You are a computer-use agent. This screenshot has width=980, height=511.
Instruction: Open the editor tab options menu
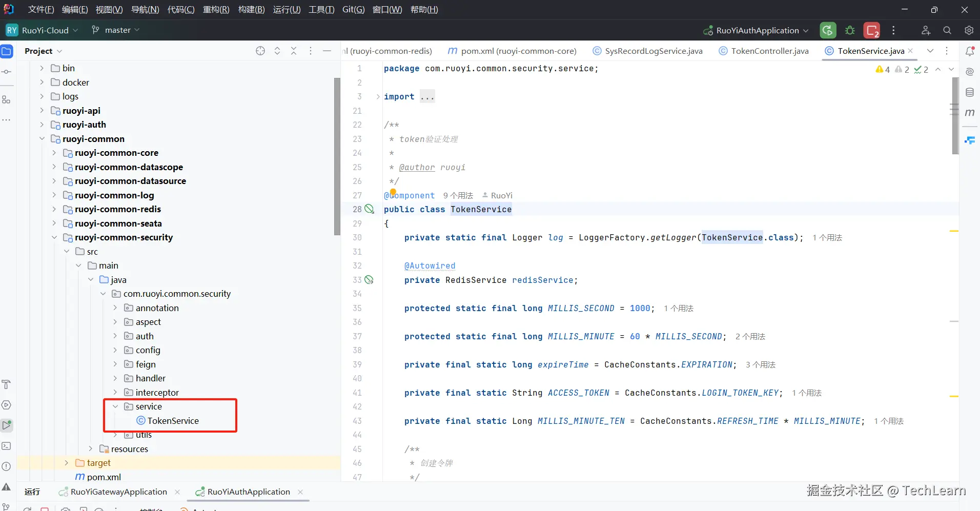[x=947, y=51]
